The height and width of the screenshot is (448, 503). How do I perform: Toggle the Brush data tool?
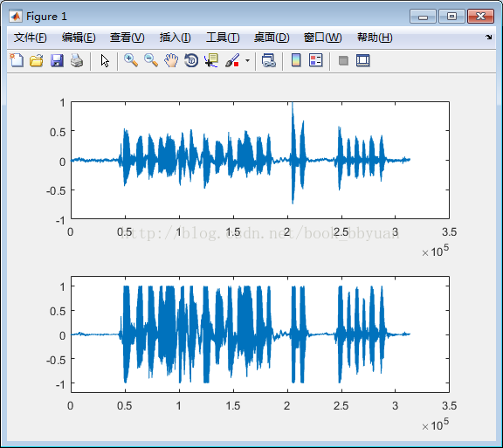click(x=232, y=60)
